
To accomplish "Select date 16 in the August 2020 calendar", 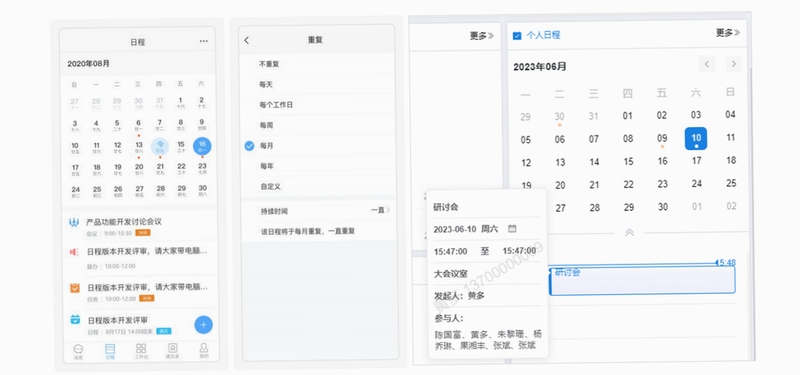I will coord(202,146).
